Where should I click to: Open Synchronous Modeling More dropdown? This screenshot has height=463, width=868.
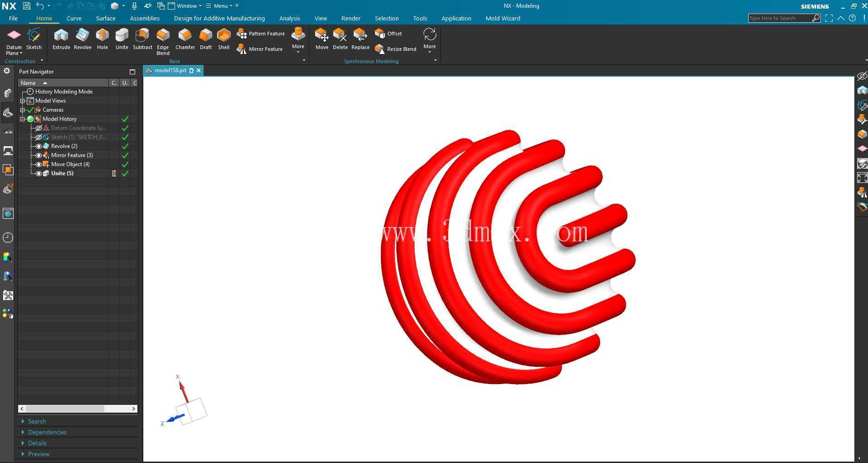(x=429, y=40)
